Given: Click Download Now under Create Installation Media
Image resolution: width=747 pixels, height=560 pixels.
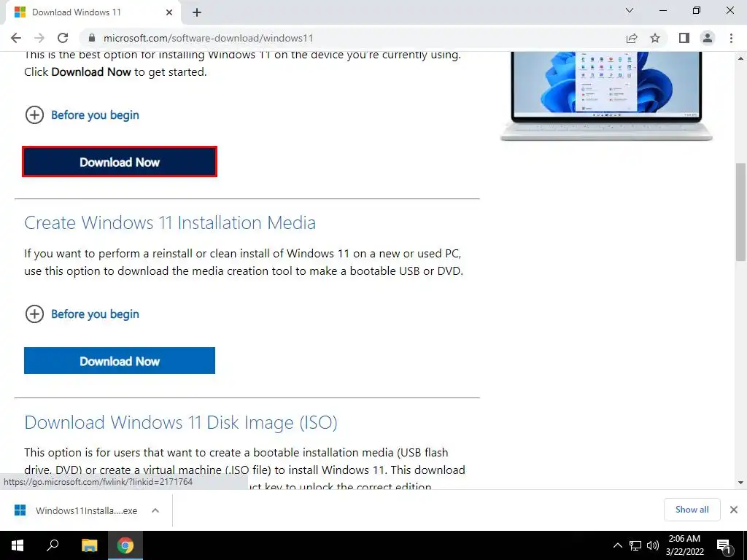Looking at the screenshot, I should point(120,361).
